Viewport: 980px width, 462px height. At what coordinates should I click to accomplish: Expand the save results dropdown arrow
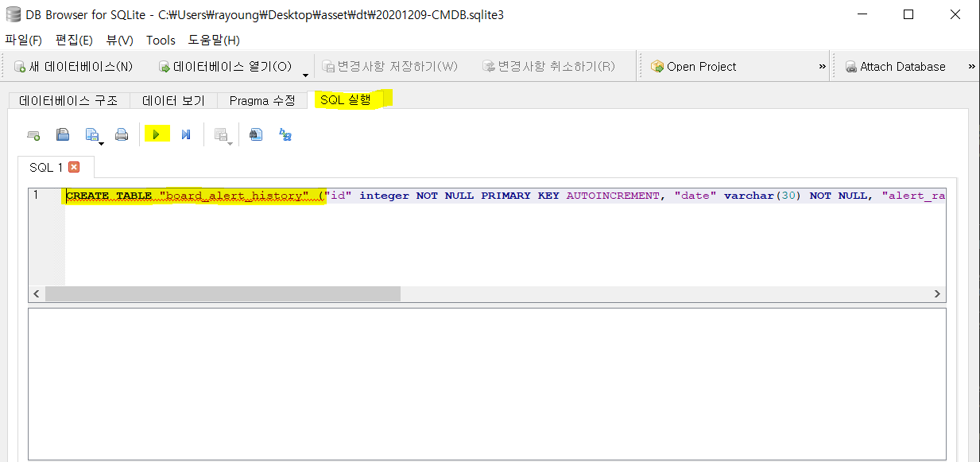coord(230,143)
